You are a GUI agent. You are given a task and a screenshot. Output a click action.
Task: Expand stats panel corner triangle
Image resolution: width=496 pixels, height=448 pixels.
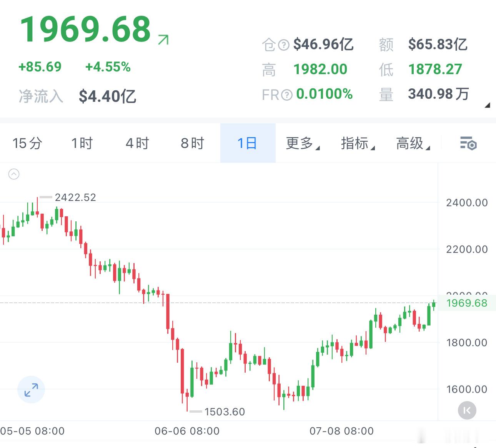pyautogui.click(x=487, y=105)
